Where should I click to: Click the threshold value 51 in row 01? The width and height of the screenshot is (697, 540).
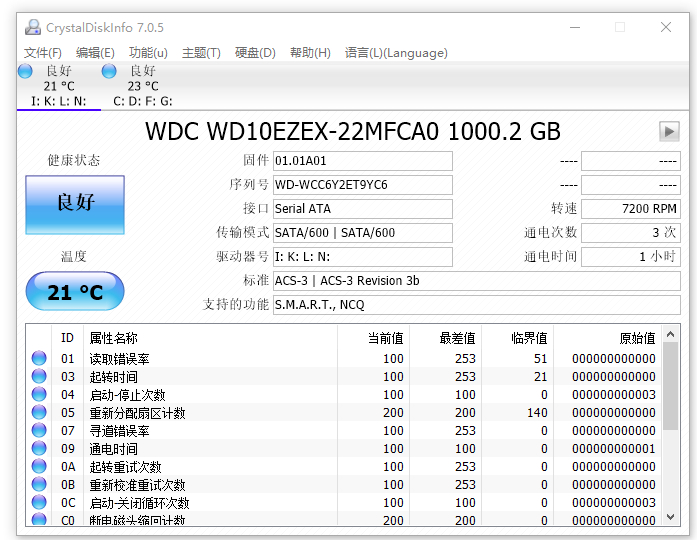coord(541,358)
